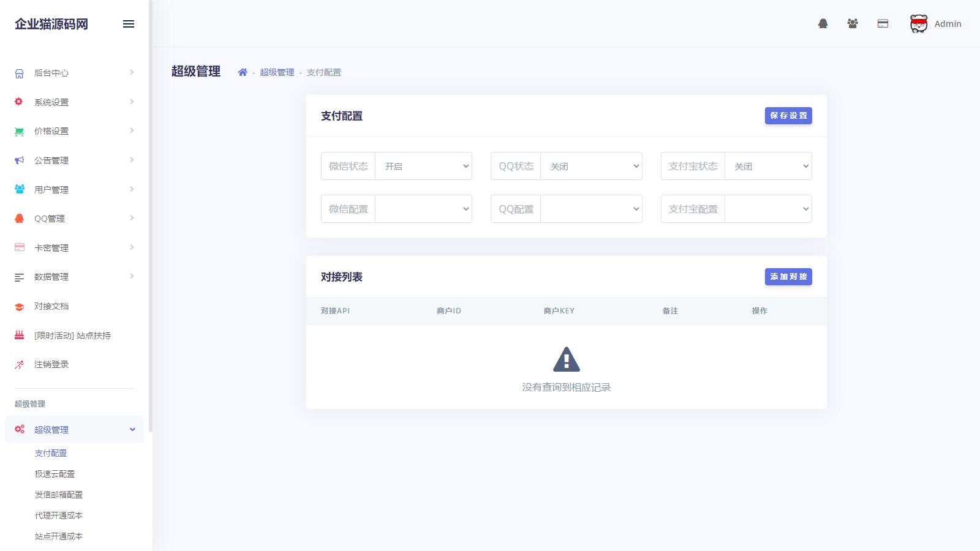The width and height of the screenshot is (980, 551).
Task: Follow 超级管理 breadcrumb link
Action: [277, 72]
